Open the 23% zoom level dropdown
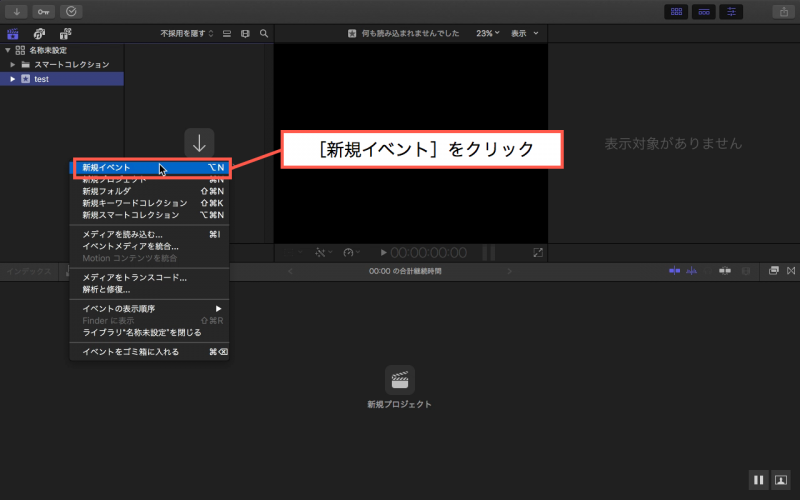 coord(487,33)
